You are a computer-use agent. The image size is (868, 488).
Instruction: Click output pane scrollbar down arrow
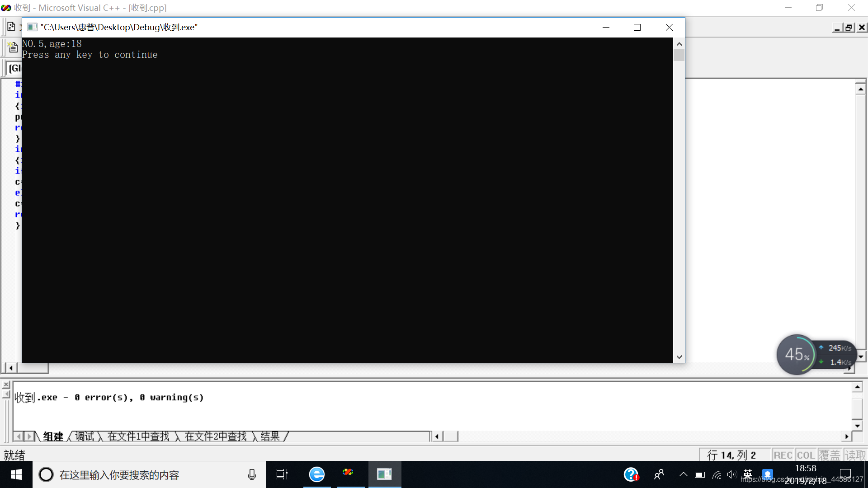click(857, 426)
